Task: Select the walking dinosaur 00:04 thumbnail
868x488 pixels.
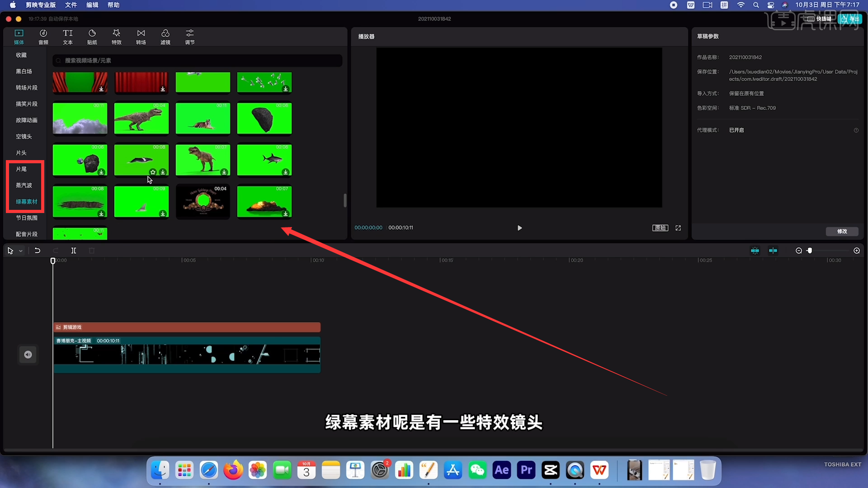Action: coord(142,118)
